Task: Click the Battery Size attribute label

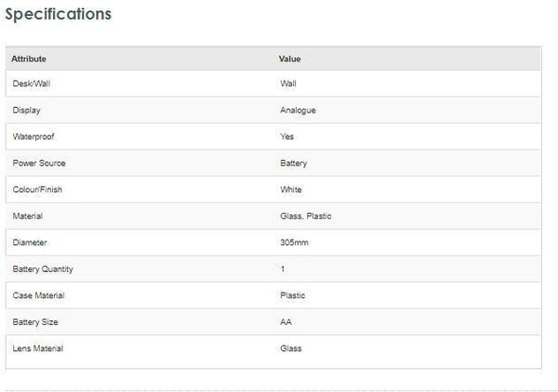Action: pos(36,322)
